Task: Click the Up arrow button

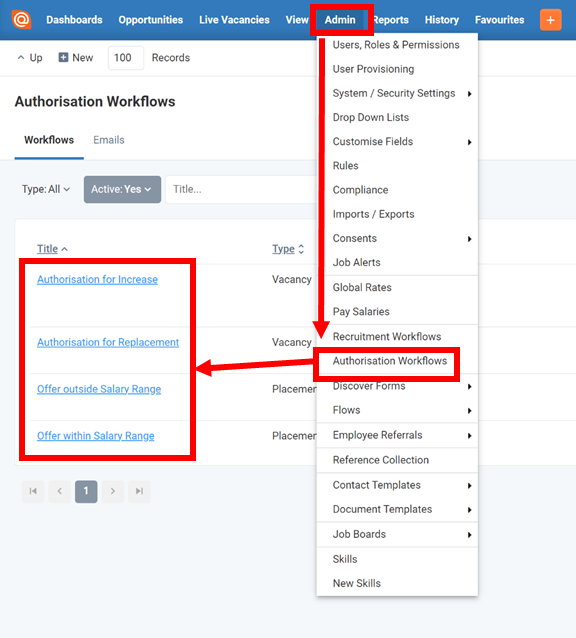Action: [x=30, y=58]
